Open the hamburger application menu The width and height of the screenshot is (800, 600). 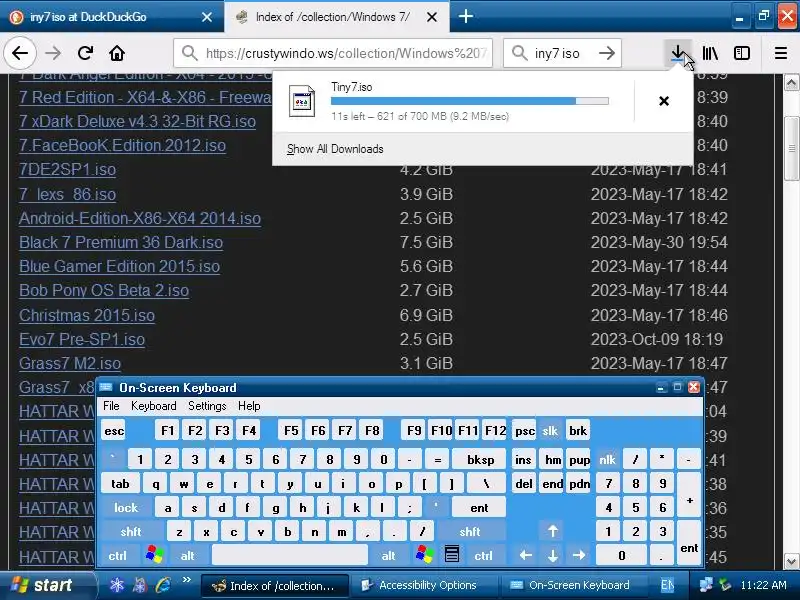pyautogui.click(x=781, y=53)
